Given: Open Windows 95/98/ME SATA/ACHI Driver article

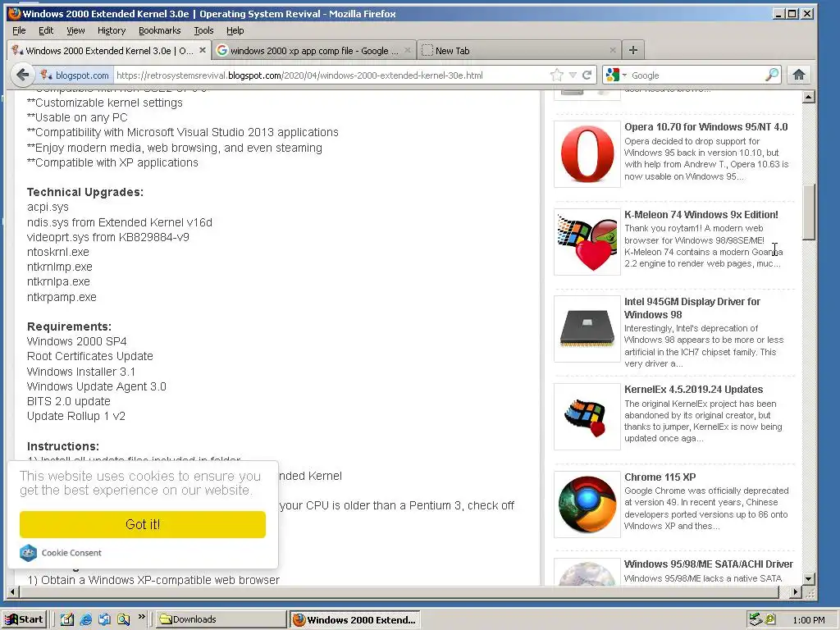Looking at the screenshot, I should (x=709, y=564).
